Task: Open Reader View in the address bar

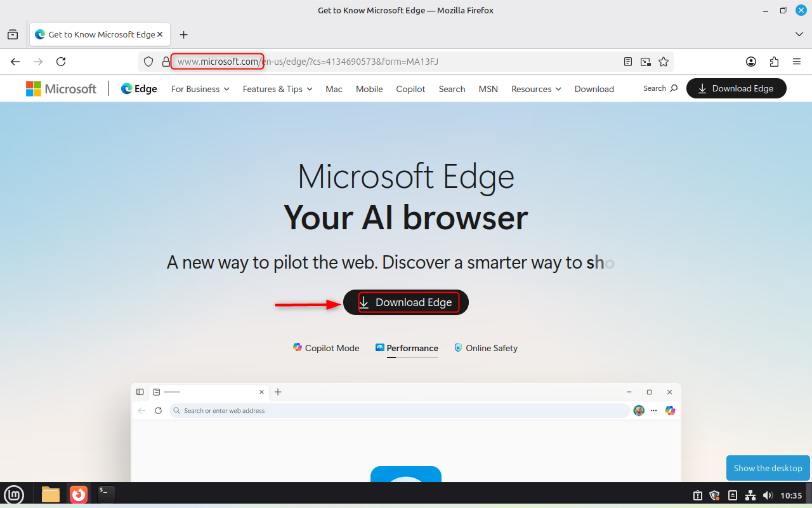Action: pyautogui.click(x=628, y=62)
